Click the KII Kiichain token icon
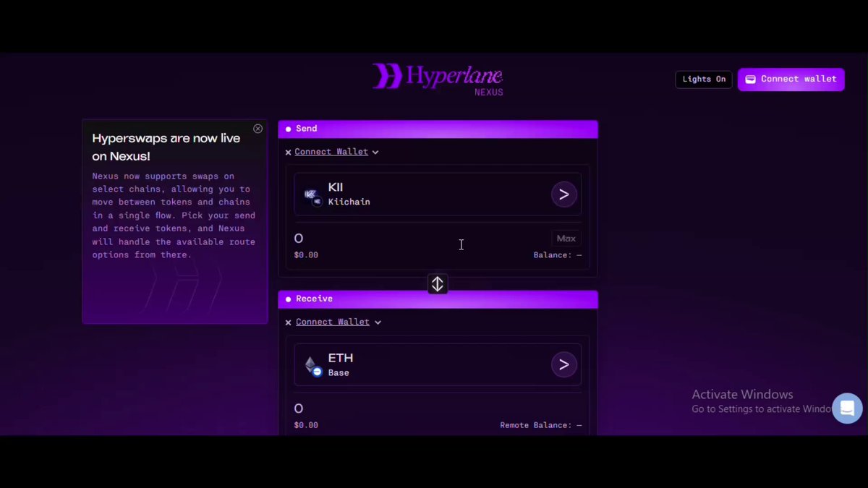 click(312, 195)
